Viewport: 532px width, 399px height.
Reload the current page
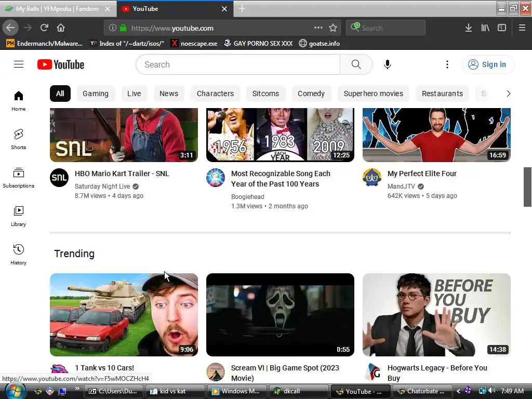[x=45, y=28]
